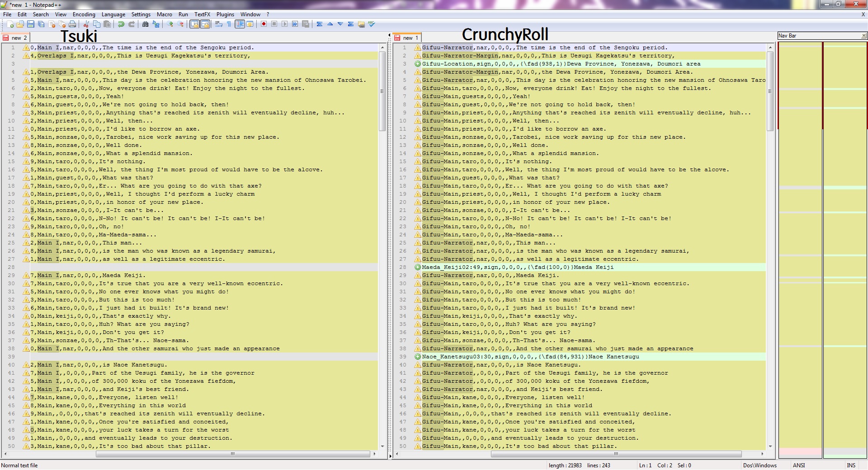Screen dimensions: 868x470
Task: Open the Language menu
Action: coord(113,14)
